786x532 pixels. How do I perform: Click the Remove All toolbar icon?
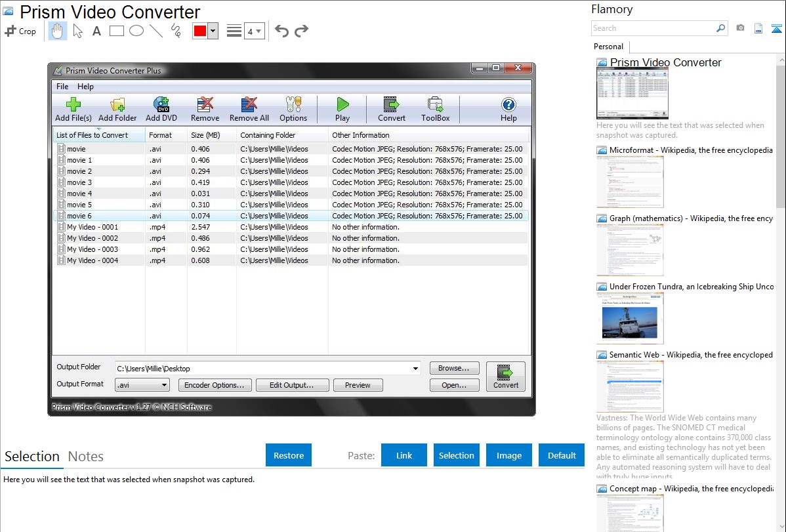(x=249, y=110)
